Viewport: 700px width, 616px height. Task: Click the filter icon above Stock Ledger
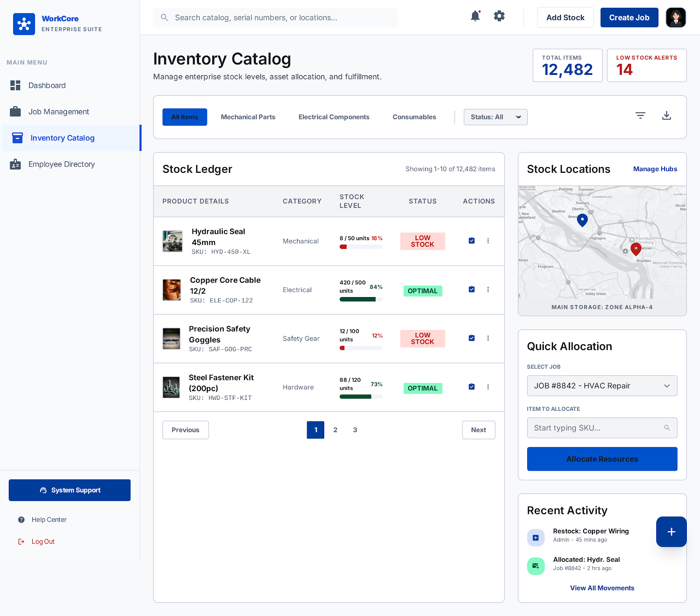click(640, 115)
